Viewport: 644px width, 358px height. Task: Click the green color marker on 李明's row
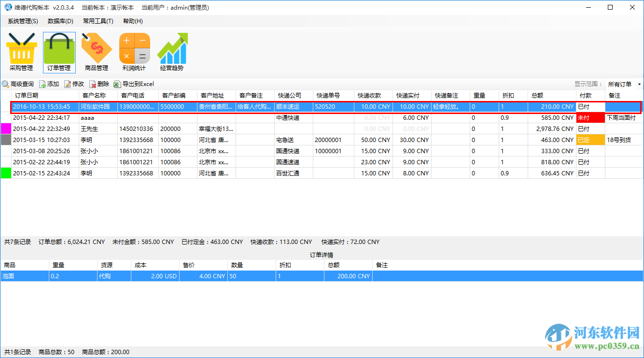click(x=5, y=173)
